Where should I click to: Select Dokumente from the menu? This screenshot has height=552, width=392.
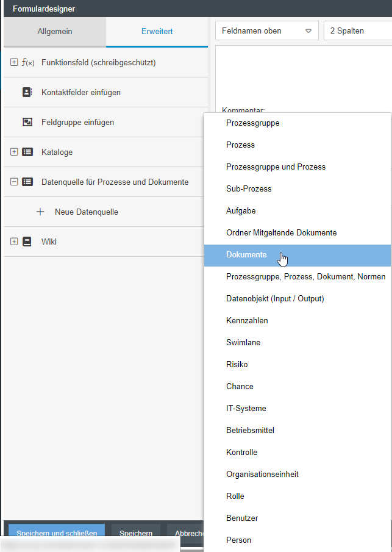tap(246, 255)
